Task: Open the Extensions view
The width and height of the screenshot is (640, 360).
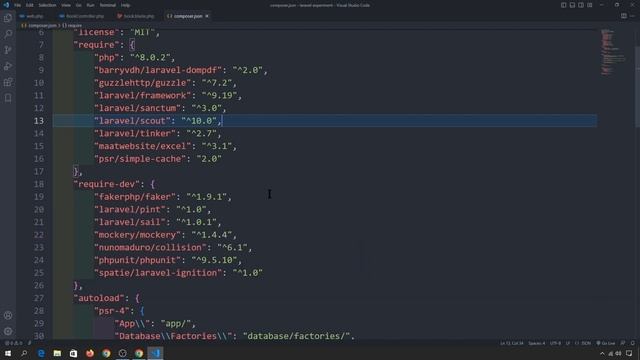Action: click(x=8, y=82)
